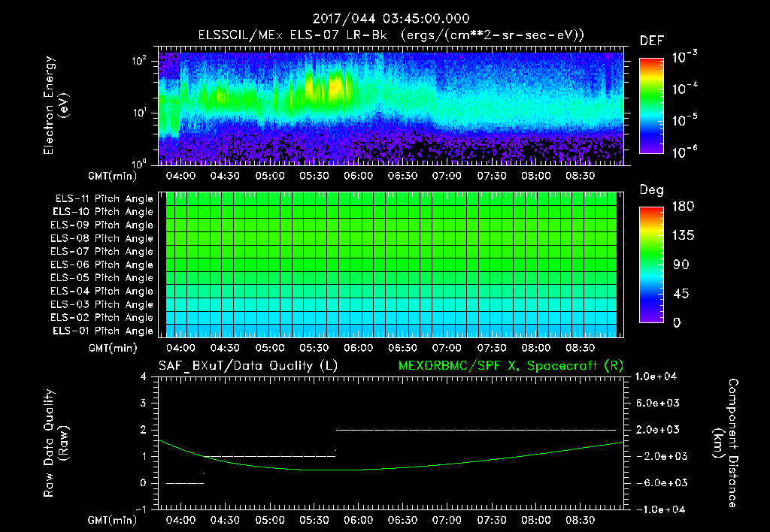Select the ELS-10 Pitch Angle label
This screenshot has height=532, width=770.
coord(103,212)
